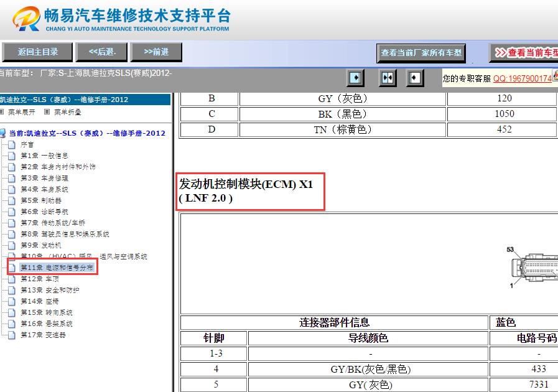Open 第16章 悬架系统
558x392 pixels.
point(46,324)
